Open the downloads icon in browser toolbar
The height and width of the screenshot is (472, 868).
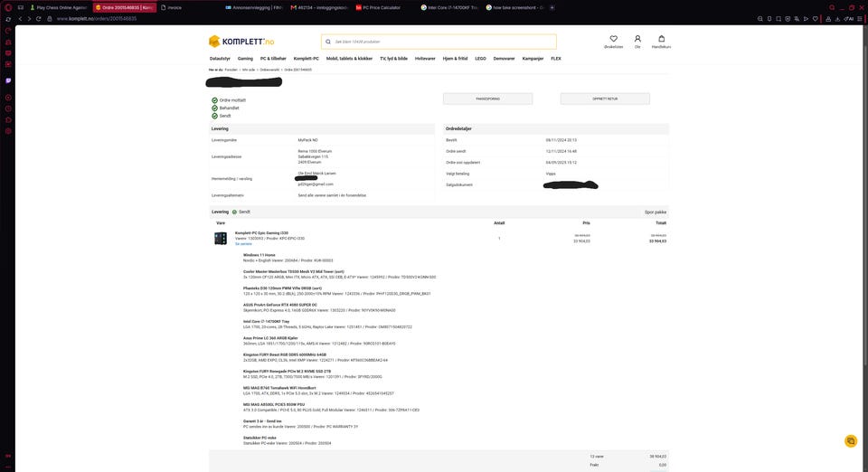point(837,19)
